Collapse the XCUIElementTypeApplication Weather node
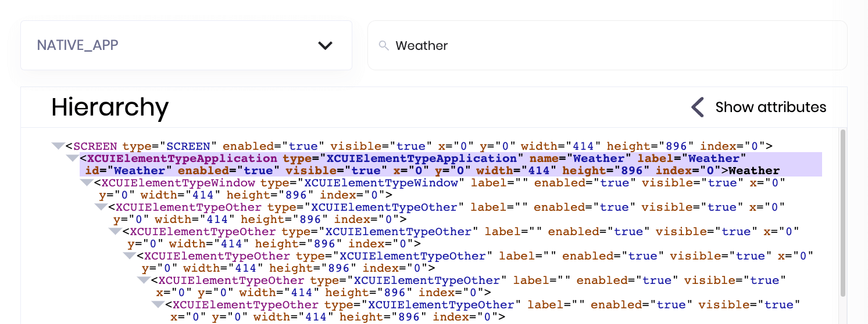Viewport: 868px width, 324px height. [x=72, y=158]
